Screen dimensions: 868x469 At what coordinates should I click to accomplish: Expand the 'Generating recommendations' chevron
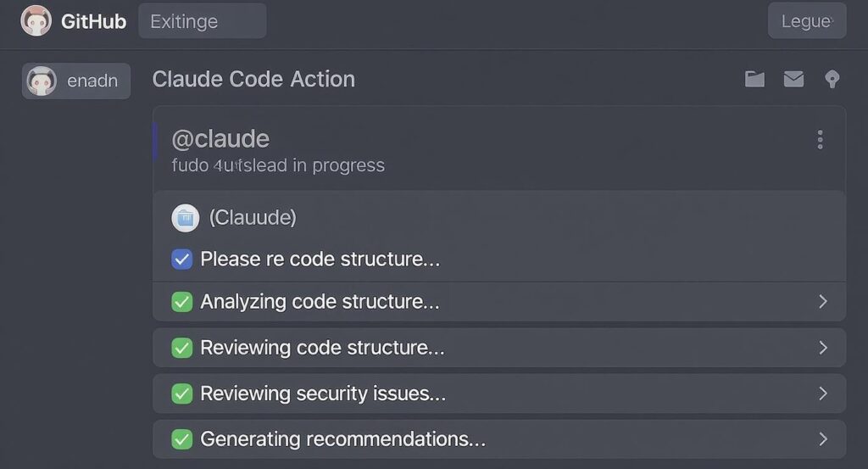coord(822,439)
